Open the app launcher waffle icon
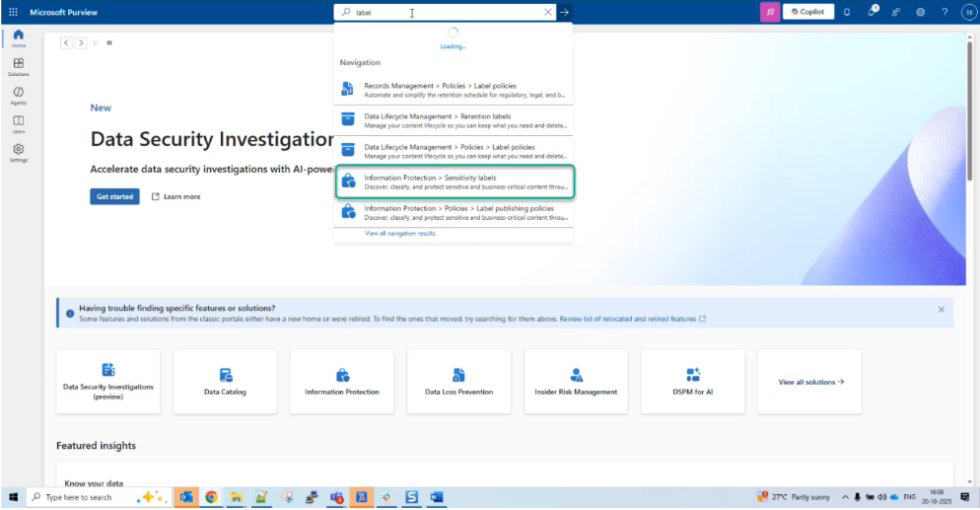Screen dimensions: 980x510 coord(13,12)
